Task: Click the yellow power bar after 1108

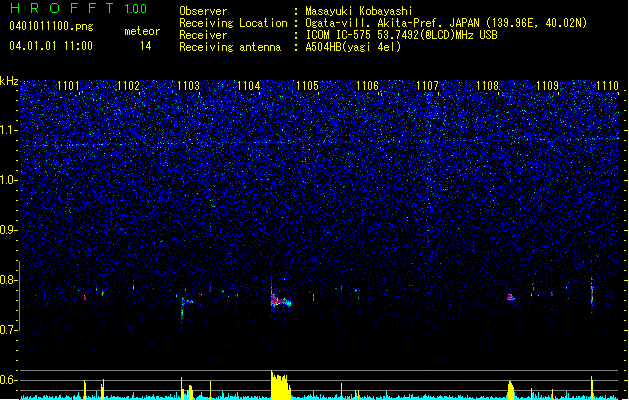Action: pyautogui.click(x=510, y=390)
